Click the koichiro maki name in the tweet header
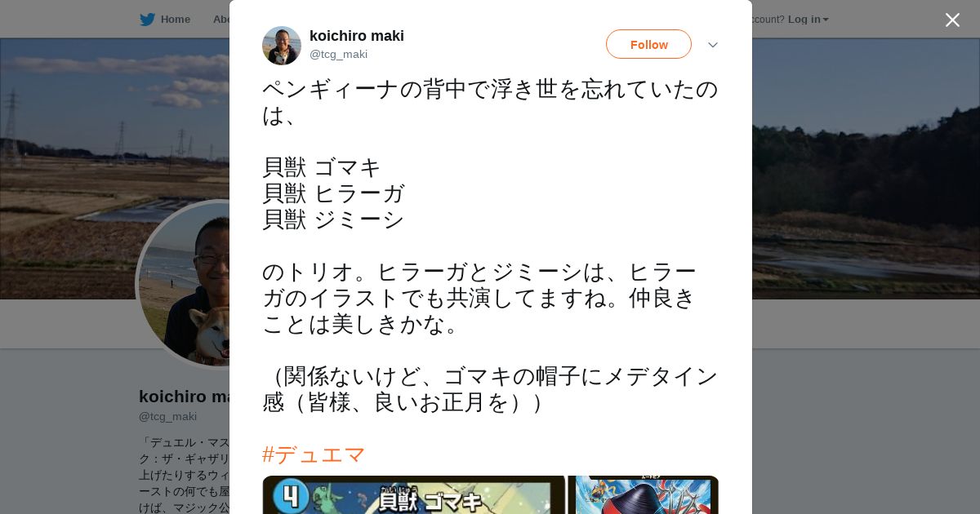 [357, 36]
